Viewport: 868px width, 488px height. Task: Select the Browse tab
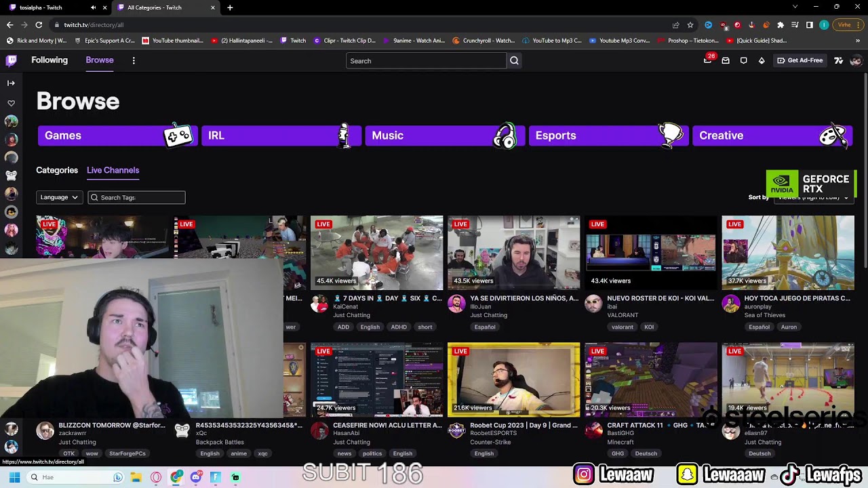(x=100, y=60)
